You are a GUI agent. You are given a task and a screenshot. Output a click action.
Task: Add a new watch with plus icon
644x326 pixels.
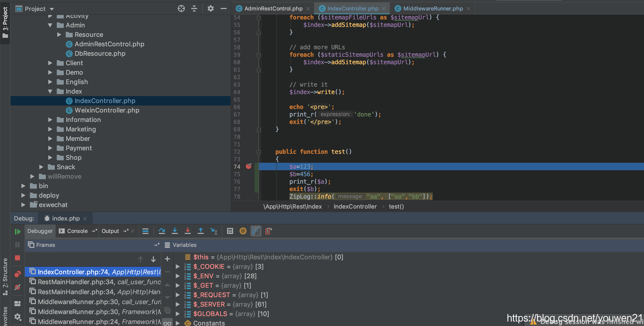tap(167, 259)
